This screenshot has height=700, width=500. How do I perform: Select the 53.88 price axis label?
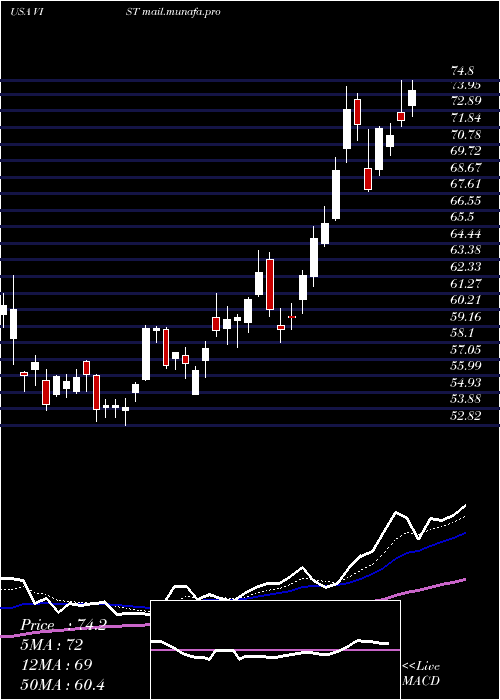pos(466,399)
